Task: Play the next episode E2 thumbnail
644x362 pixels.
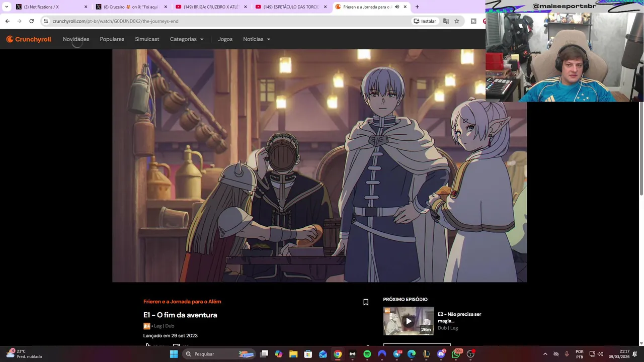Action: 409,321
